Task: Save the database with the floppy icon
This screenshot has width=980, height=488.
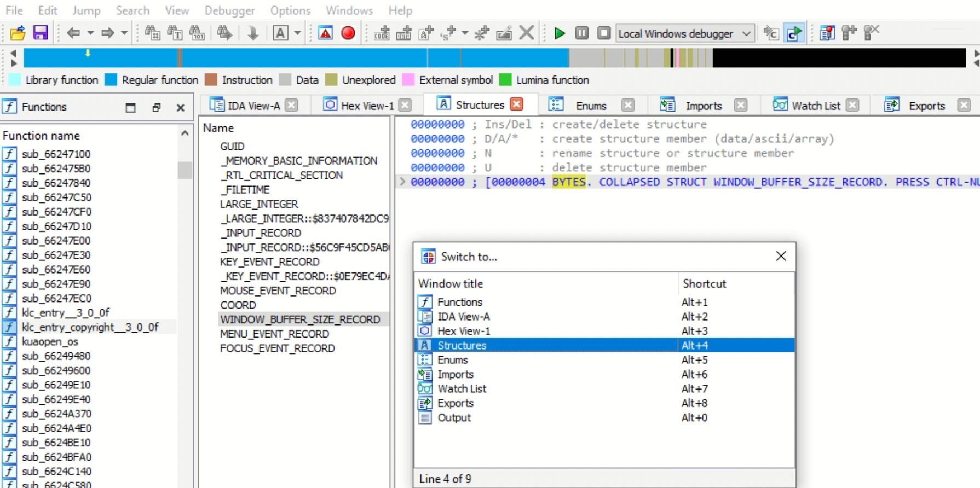Action: point(41,33)
